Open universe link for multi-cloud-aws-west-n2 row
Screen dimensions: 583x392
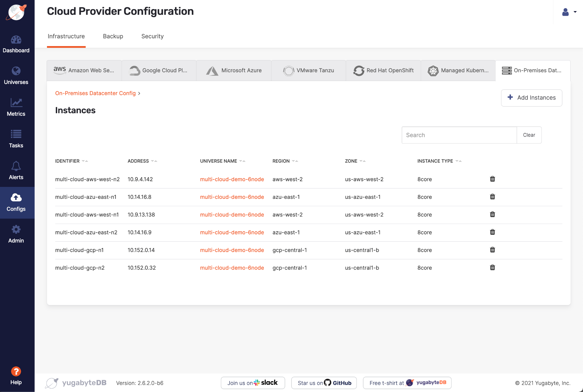click(x=232, y=179)
